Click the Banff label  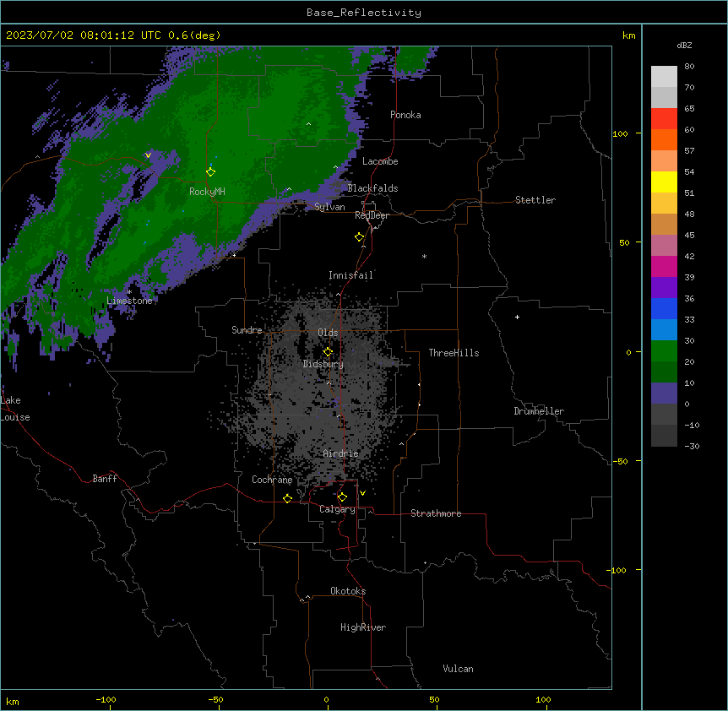[105, 479]
